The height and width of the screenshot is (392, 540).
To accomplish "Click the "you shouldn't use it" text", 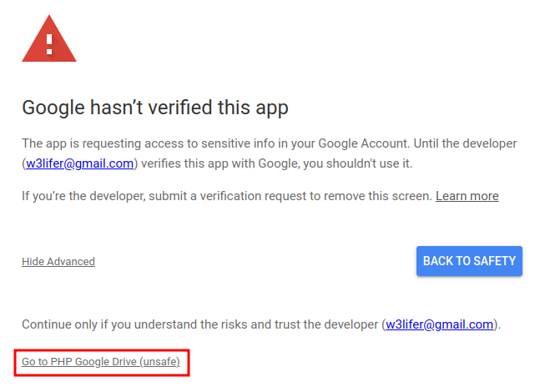I will click(359, 163).
